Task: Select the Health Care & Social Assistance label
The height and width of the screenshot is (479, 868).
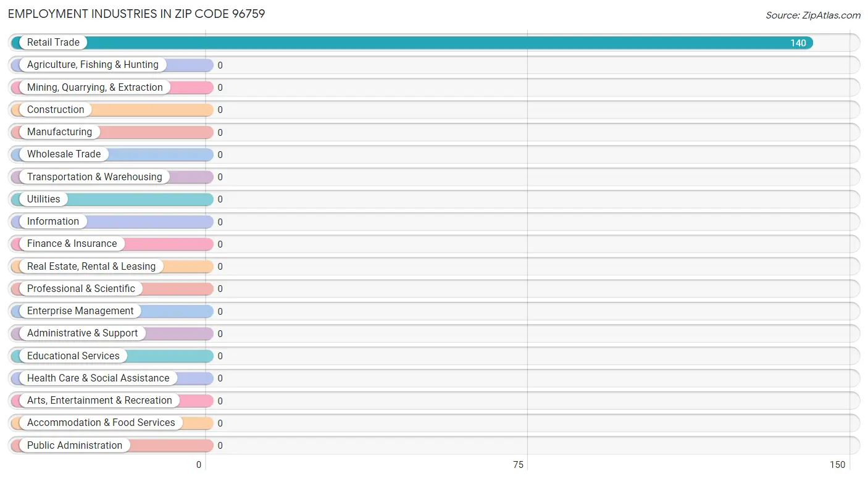Action: click(x=98, y=378)
